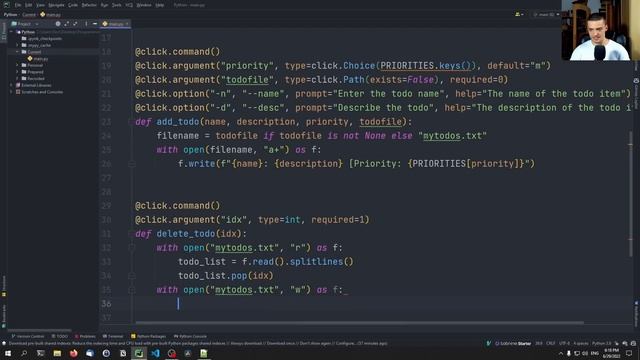The height and width of the screenshot is (360, 640).
Task: Open the File menu
Action: pyautogui.click(x=18, y=5)
